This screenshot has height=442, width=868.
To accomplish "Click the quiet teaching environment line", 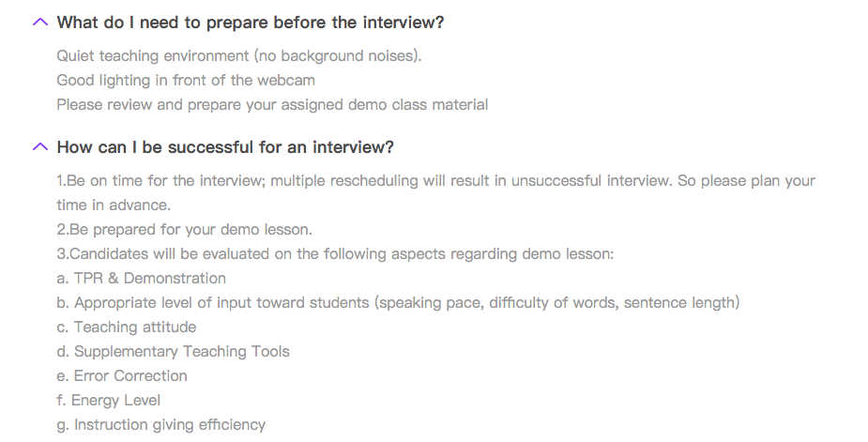I will click(239, 56).
